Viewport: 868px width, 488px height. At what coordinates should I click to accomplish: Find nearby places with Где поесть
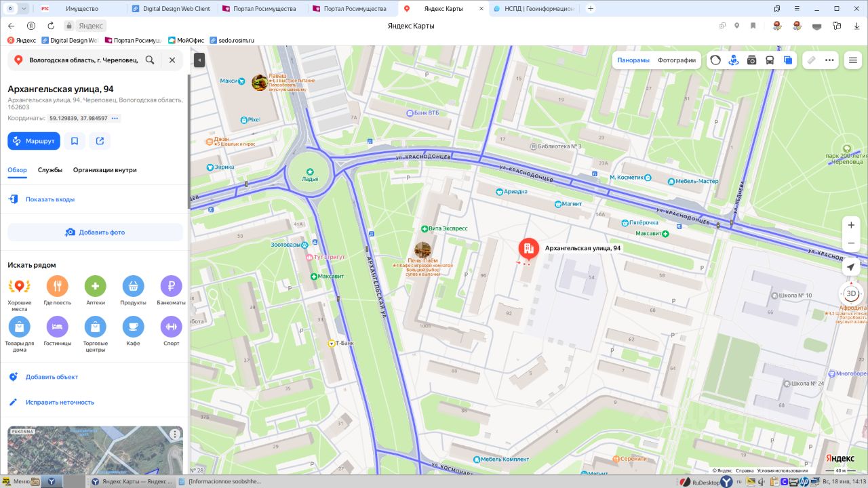(58, 291)
